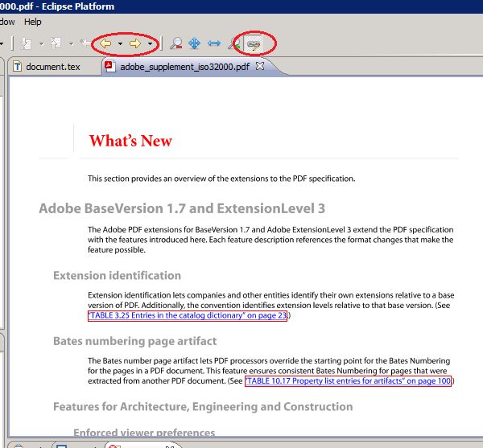The image size is (483, 448).
Task: Click the "What's New" heading
Action: tap(130, 141)
